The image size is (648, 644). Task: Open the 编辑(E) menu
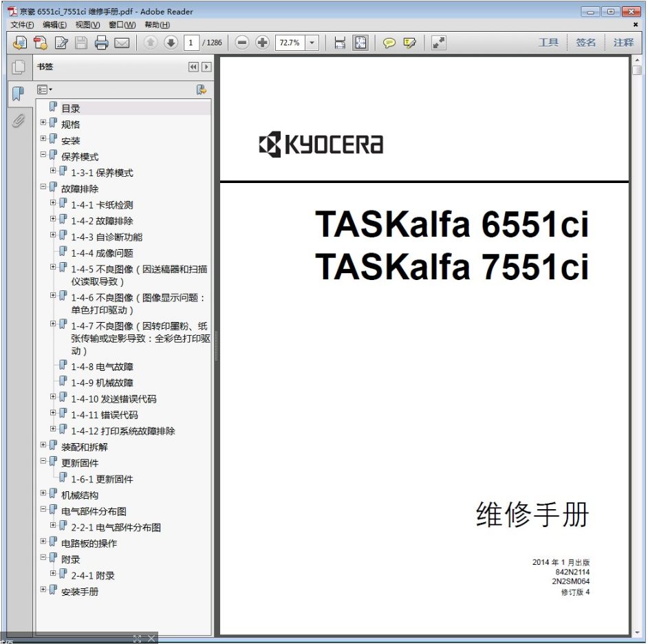click(x=54, y=25)
